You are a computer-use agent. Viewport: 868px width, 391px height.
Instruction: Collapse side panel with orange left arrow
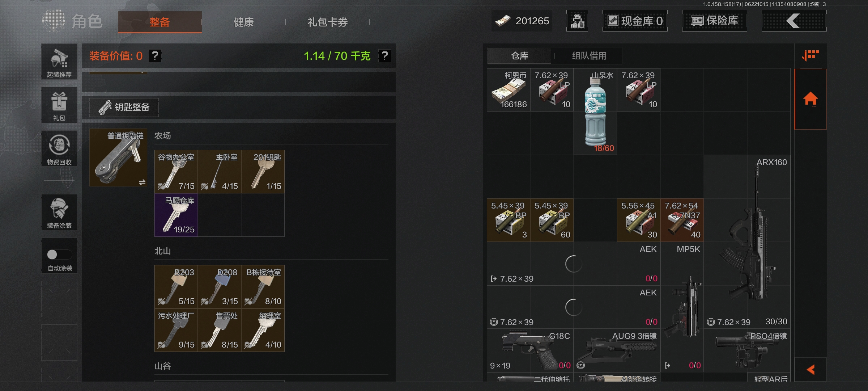click(810, 370)
